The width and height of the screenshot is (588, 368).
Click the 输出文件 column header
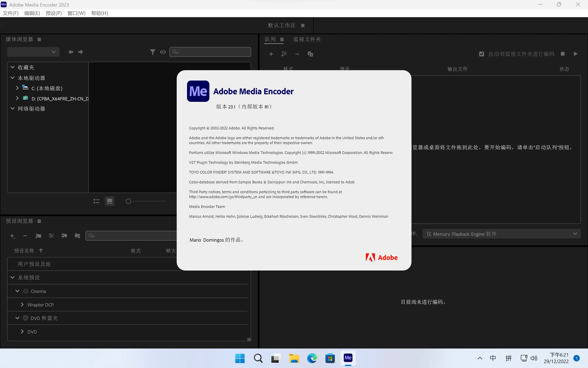457,69
